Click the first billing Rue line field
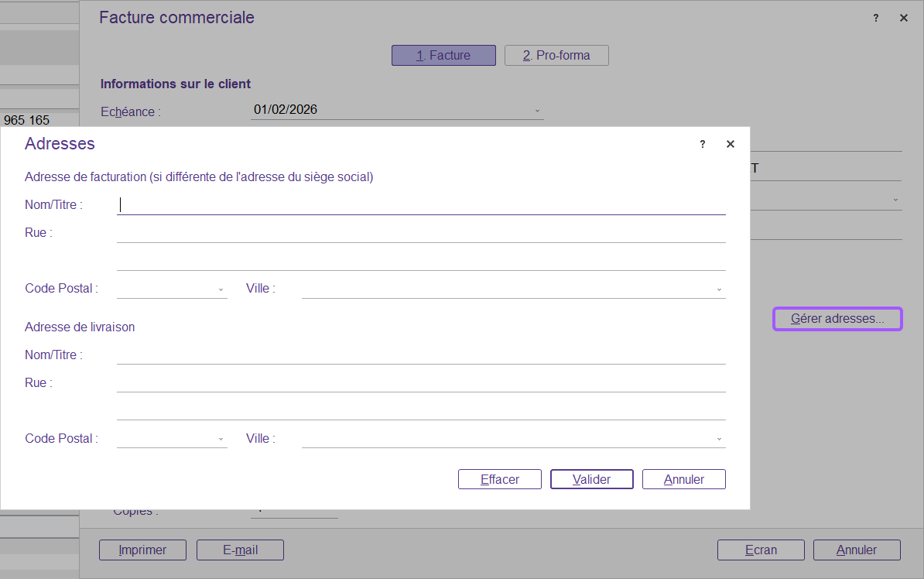Viewport: 924px width, 579px height. (x=420, y=233)
